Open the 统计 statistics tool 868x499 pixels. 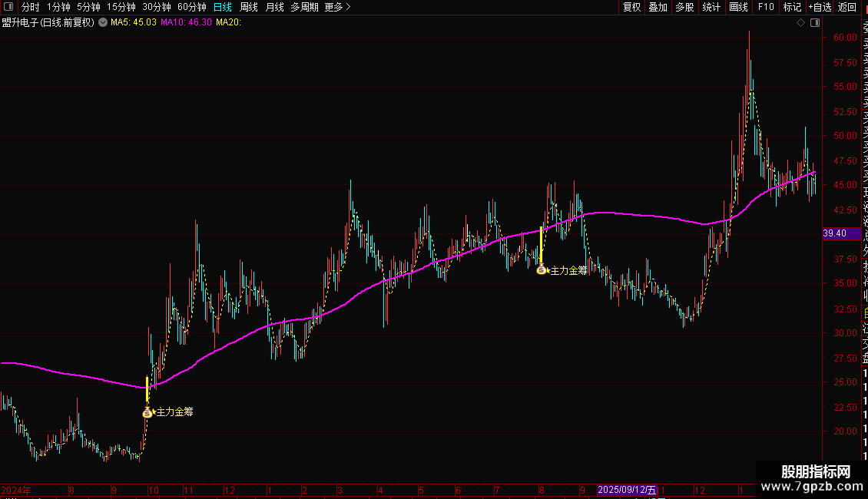711,7
